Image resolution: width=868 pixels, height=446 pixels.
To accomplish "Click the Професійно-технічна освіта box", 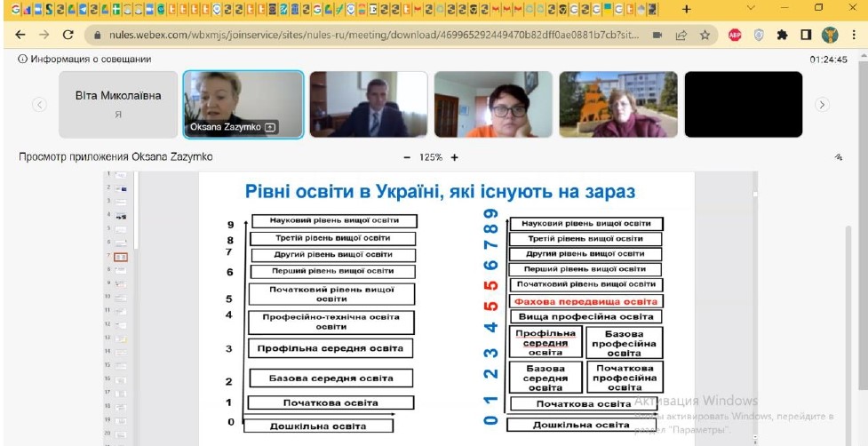I will click(x=331, y=323).
